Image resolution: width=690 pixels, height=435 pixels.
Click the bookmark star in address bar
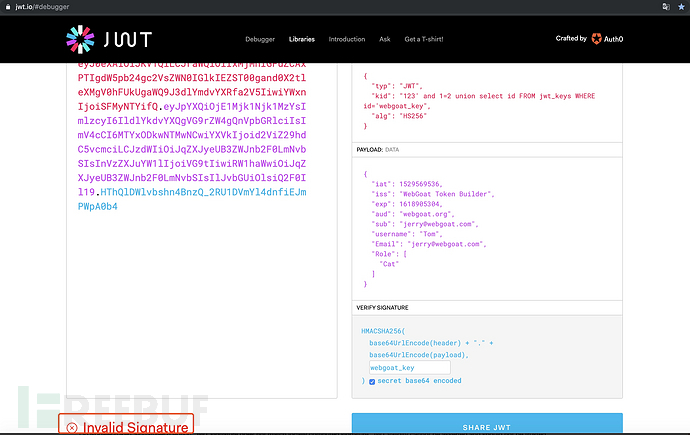click(681, 7)
